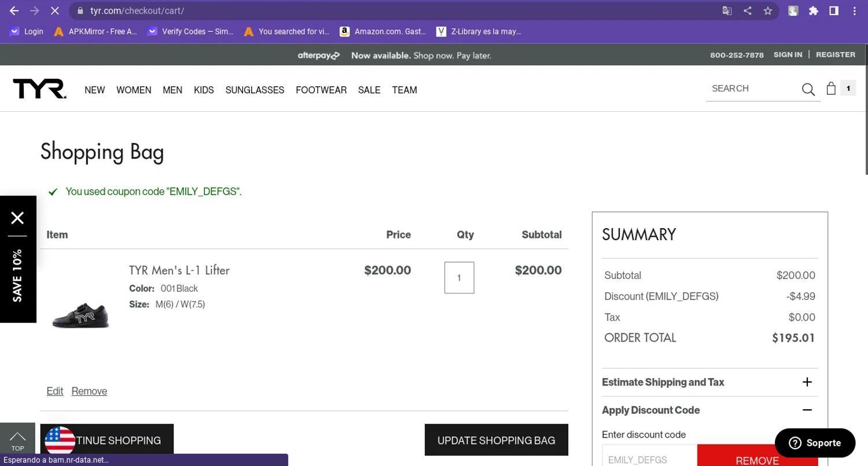Open Soporte help chat button
Viewport: 868px width, 466px height.
815,443
